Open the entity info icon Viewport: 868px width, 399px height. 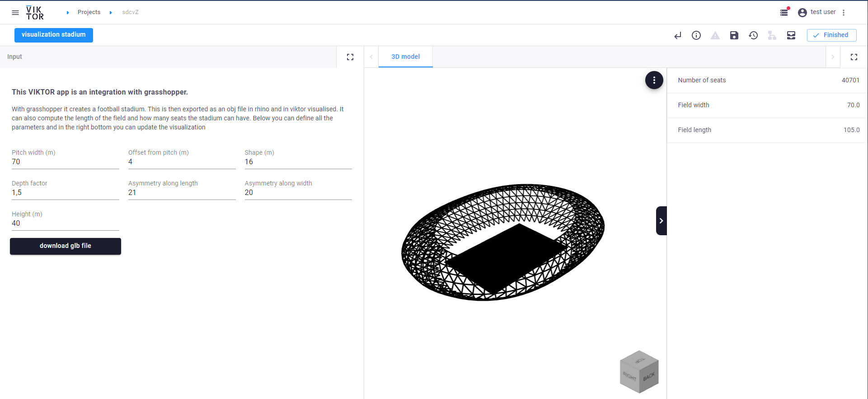[x=696, y=35]
